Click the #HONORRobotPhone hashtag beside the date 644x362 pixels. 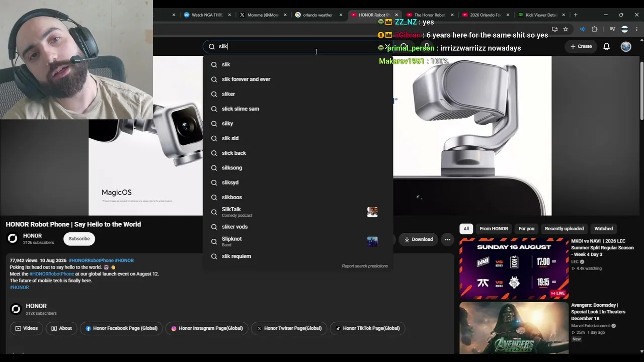pyautogui.click(x=91, y=260)
